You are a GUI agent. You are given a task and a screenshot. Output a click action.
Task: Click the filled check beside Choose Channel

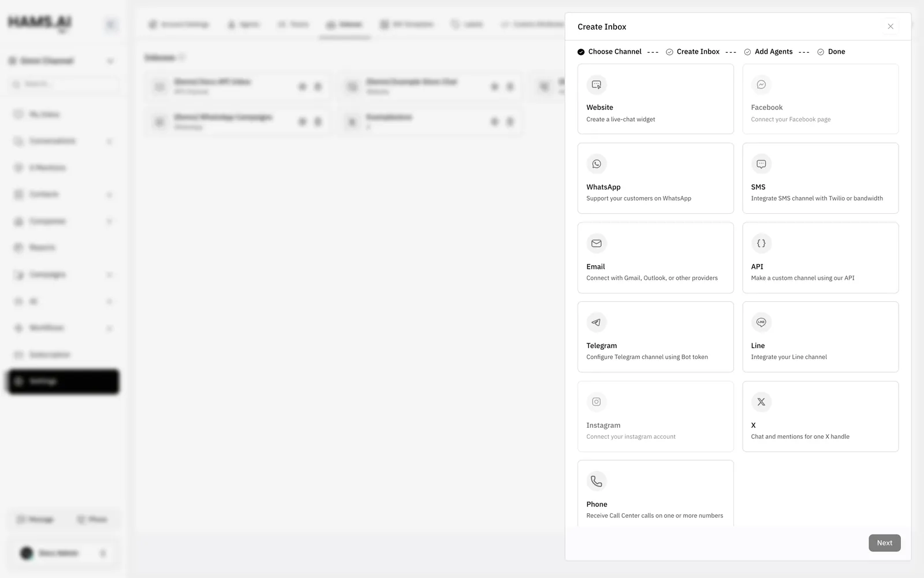click(x=581, y=52)
